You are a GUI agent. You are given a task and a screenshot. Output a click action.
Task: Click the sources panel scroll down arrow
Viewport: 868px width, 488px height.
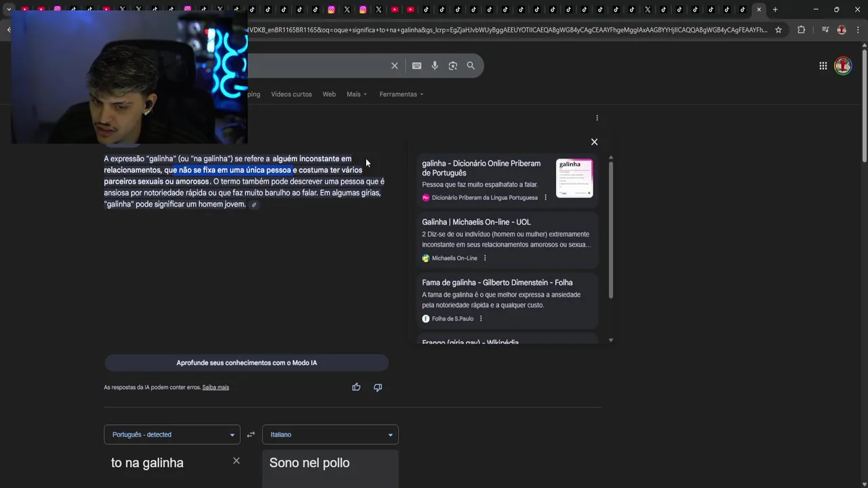click(x=611, y=340)
